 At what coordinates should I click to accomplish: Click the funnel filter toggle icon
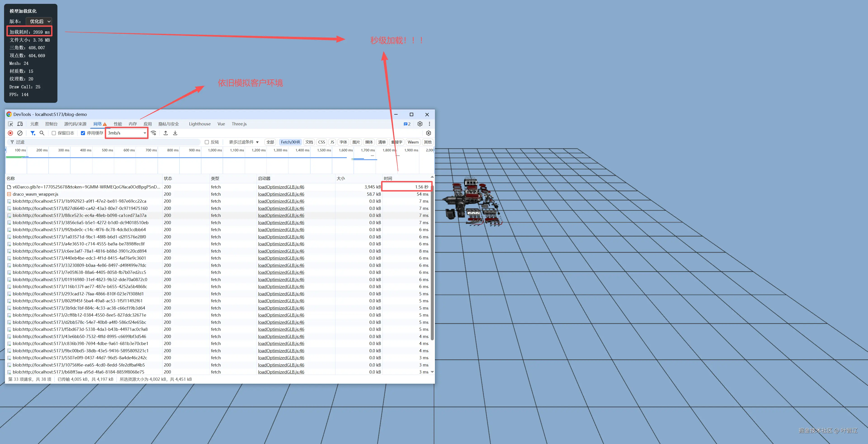coord(33,133)
